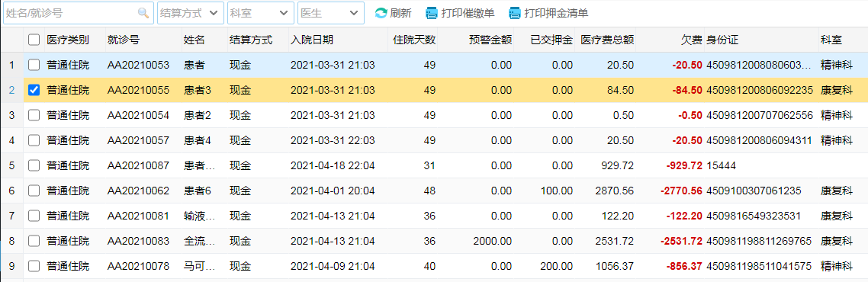Uncheck the box for 患者3 row
868x282 pixels.
pyautogui.click(x=34, y=90)
